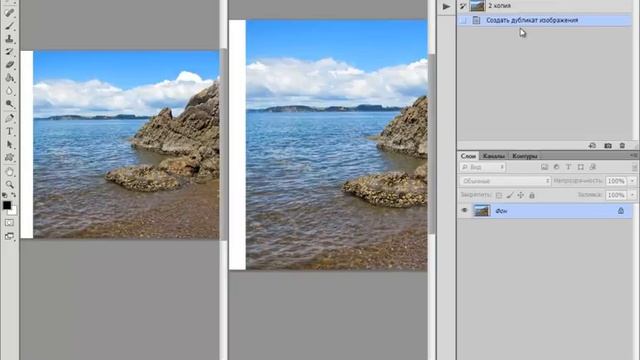Select the Brush tool

(9, 26)
